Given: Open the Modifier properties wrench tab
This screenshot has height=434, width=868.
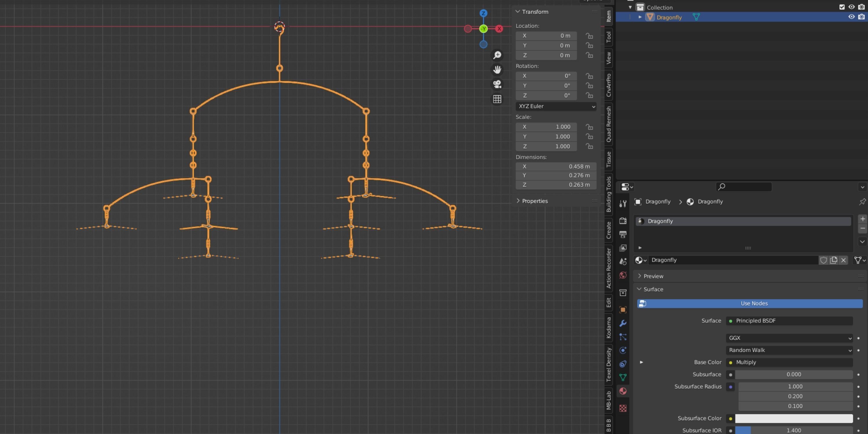Looking at the screenshot, I should (623, 323).
